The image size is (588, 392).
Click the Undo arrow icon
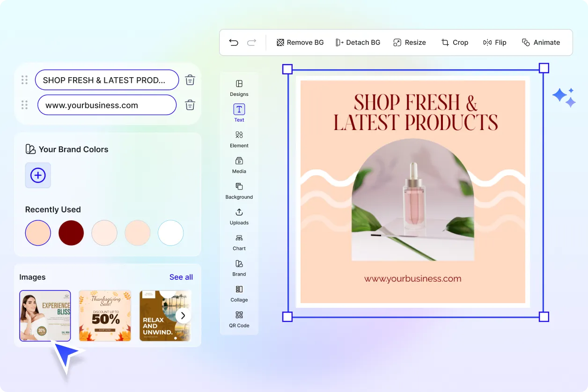tap(234, 43)
